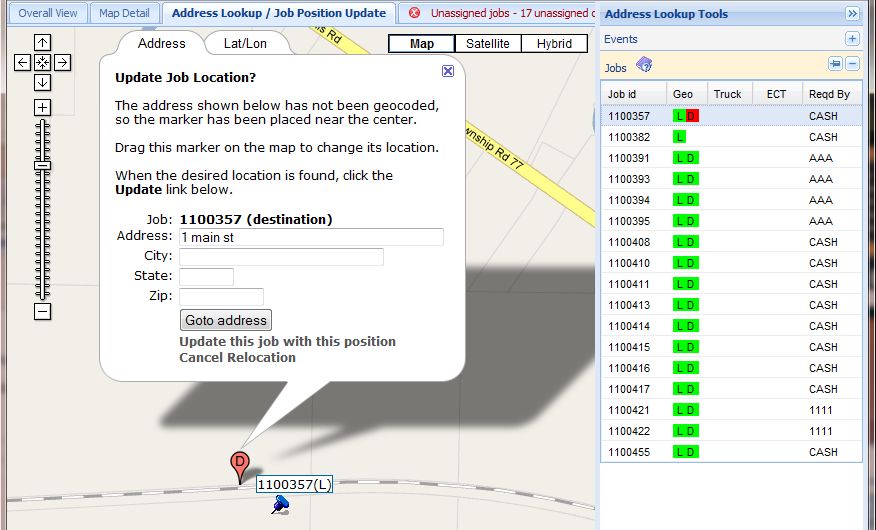Click the red D destination marker
Image resolution: width=876 pixels, height=530 pixels.
coord(239,463)
